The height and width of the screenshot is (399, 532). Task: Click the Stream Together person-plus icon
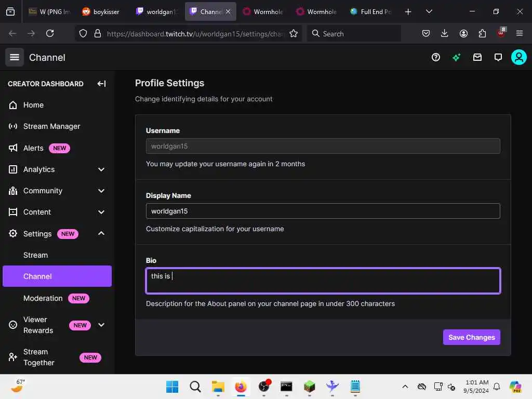click(x=13, y=357)
